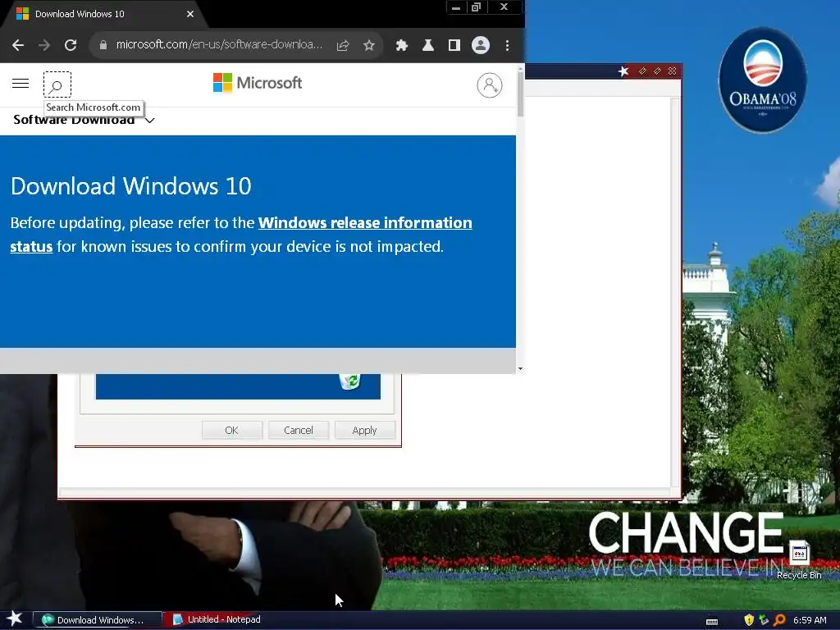Click the page vertical scrollbar thumb
The height and width of the screenshot is (630, 840).
[520, 93]
